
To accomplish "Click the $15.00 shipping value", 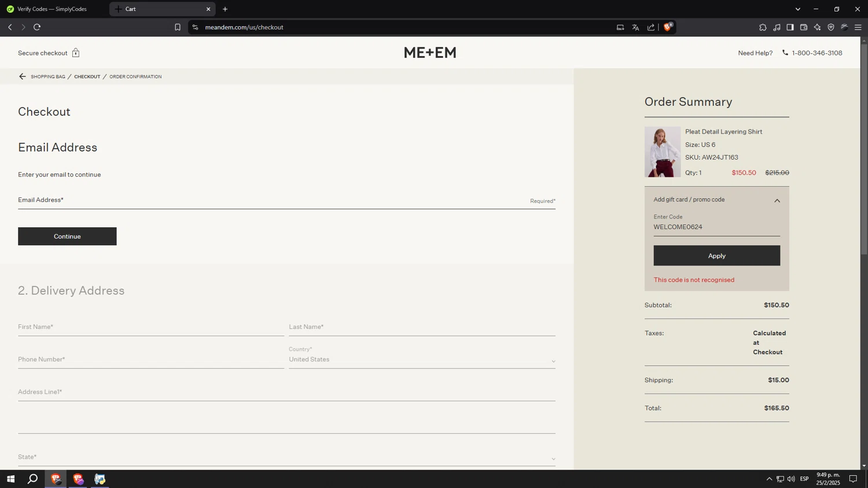I will tap(778, 380).
